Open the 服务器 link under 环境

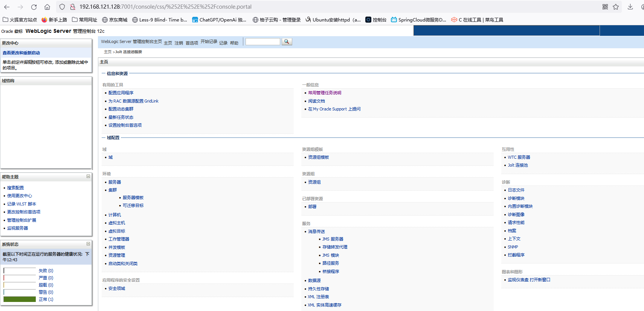[114, 182]
